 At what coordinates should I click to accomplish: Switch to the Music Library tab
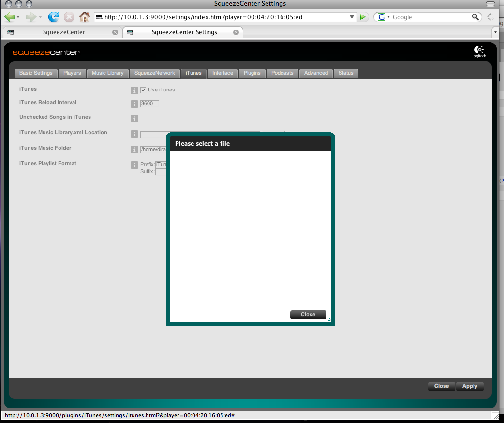pos(108,73)
